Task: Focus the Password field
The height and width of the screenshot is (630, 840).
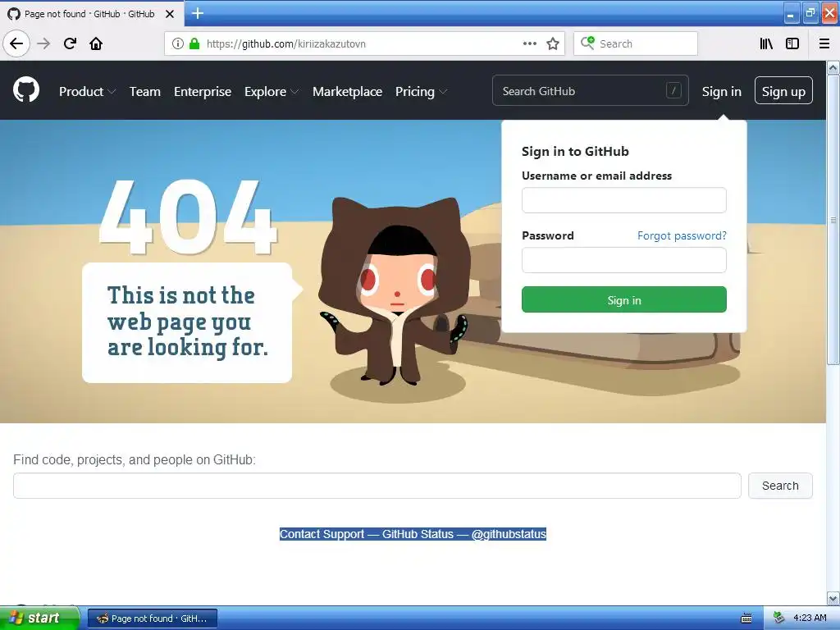Action: [x=624, y=260]
